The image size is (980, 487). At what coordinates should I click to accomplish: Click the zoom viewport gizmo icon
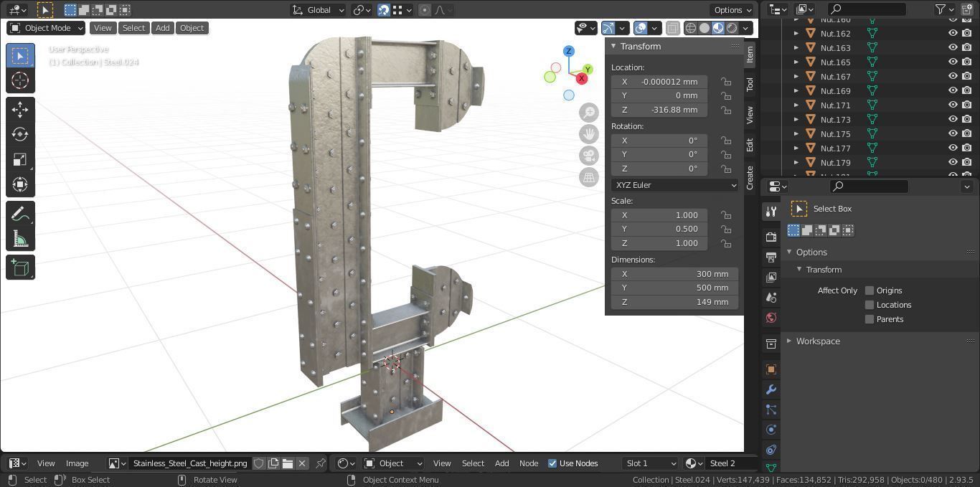pyautogui.click(x=589, y=113)
